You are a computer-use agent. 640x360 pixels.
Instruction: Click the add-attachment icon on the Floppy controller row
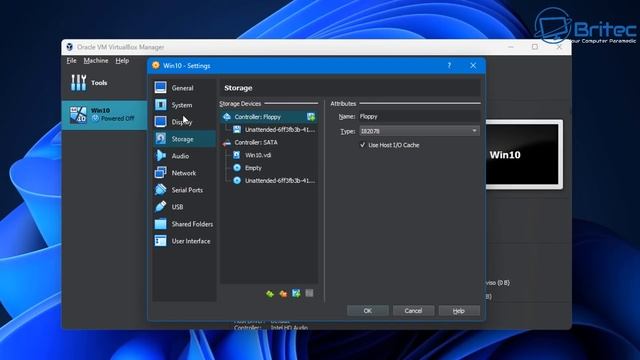pyautogui.click(x=311, y=117)
